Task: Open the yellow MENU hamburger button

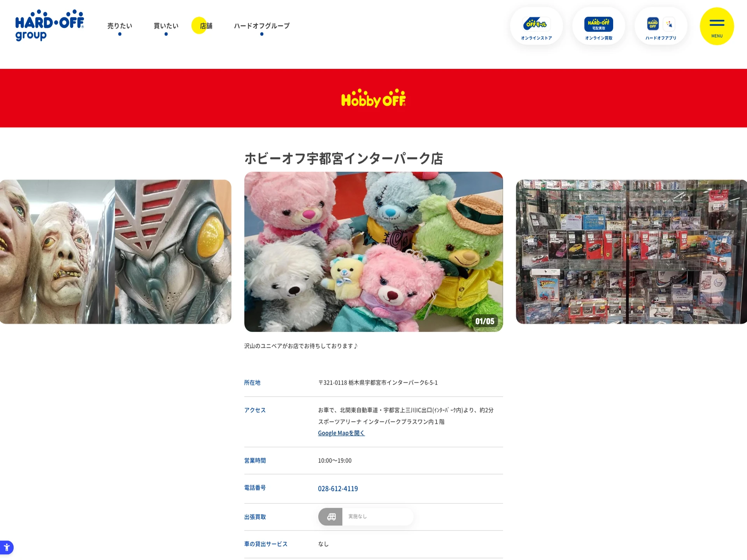Action: 717,26
